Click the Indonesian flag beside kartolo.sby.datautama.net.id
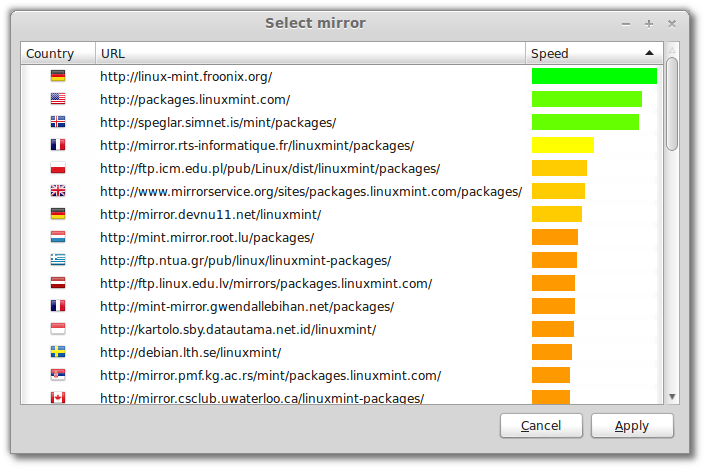The height and width of the screenshot is (470, 706). point(58,329)
